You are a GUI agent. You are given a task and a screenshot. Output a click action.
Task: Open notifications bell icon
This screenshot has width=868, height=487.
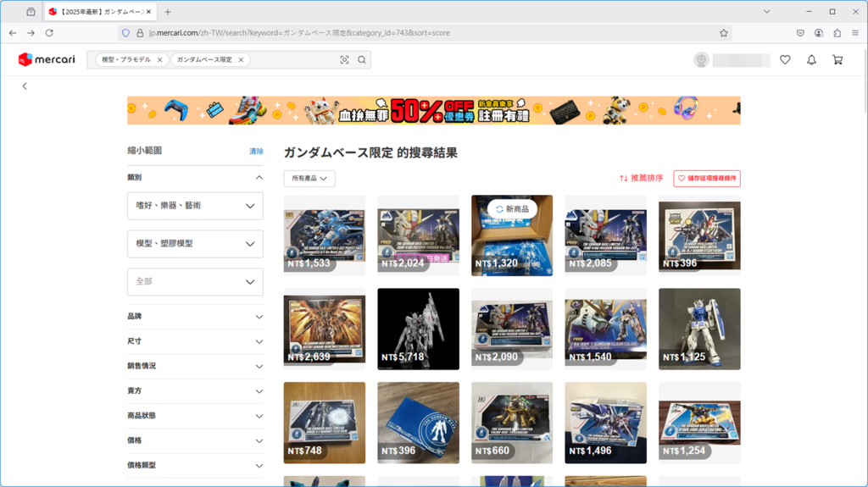811,60
